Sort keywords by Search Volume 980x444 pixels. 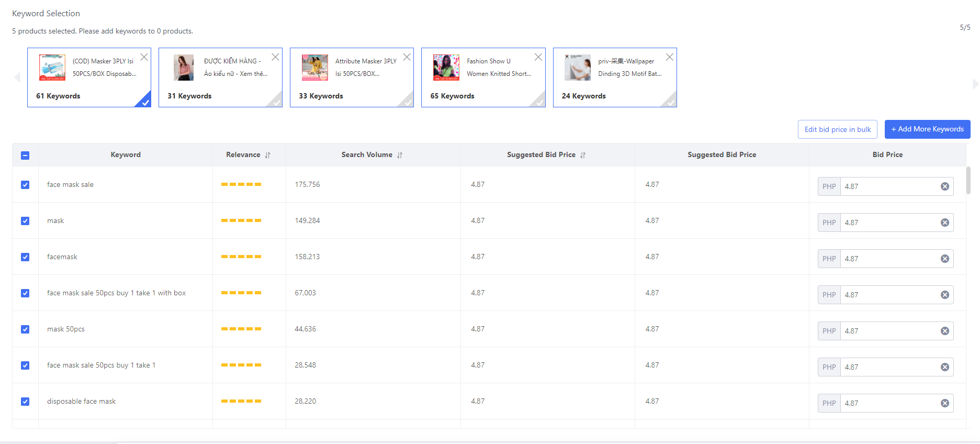pos(400,155)
